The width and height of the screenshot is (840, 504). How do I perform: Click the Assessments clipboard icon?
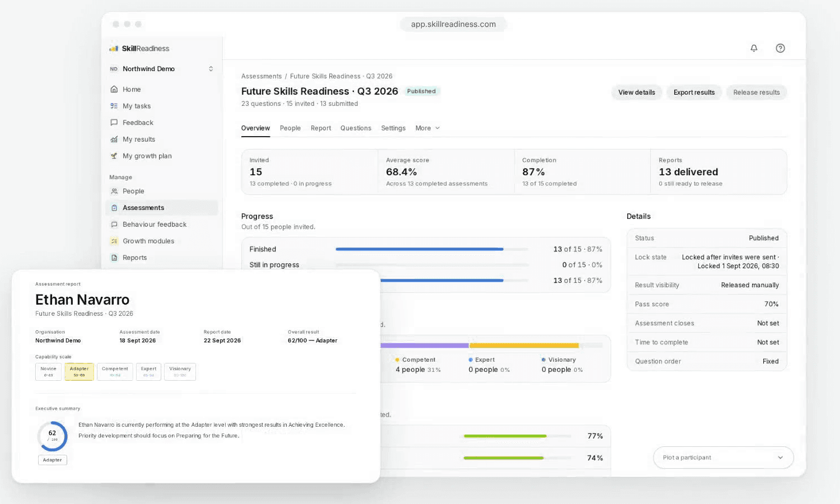coord(114,208)
